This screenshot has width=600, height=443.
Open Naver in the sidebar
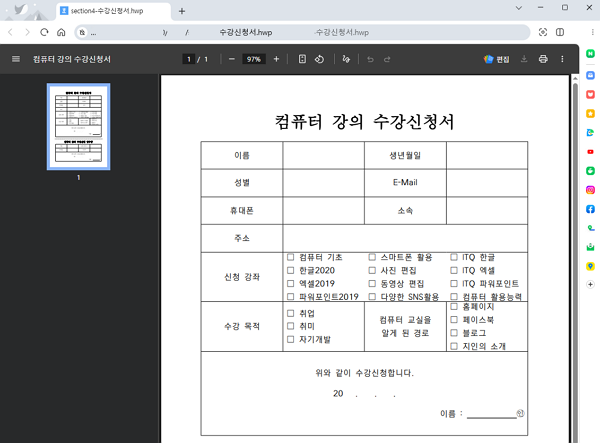pyautogui.click(x=590, y=54)
